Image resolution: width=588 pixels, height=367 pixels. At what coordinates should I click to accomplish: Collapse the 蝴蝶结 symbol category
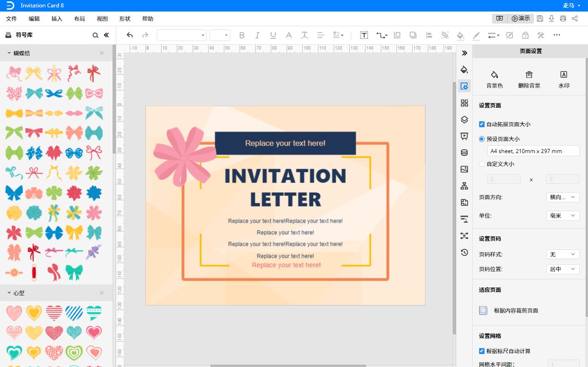tap(9, 53)
